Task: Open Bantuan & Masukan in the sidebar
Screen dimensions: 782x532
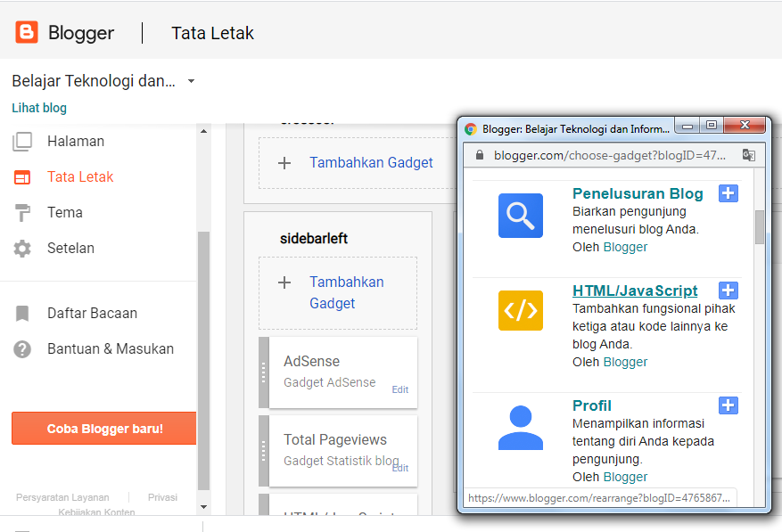Action: pyautogui.click(x=111, y=348)
